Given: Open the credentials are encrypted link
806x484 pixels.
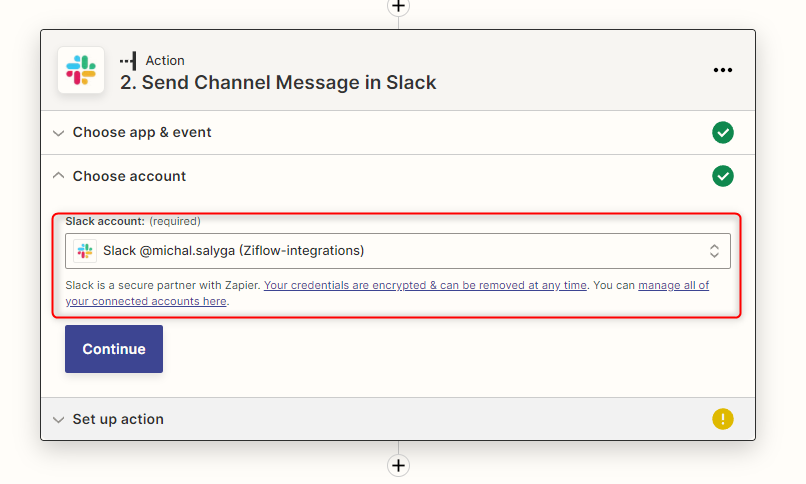Looking at the screenshot, I should click(x=425, y=285).
